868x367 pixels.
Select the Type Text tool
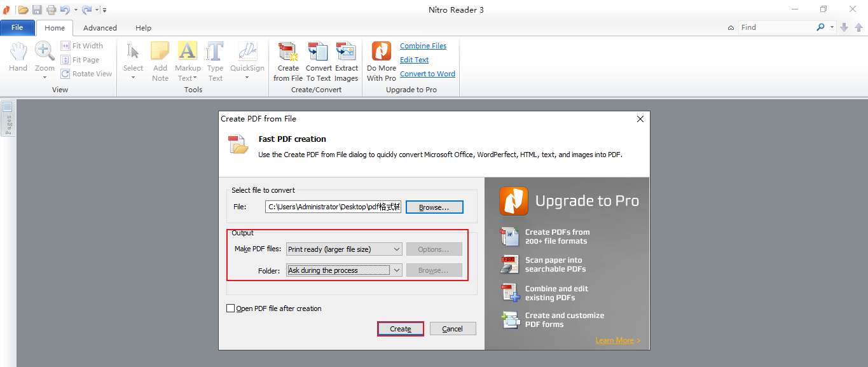pyautogui.click(x=216, y=62)
